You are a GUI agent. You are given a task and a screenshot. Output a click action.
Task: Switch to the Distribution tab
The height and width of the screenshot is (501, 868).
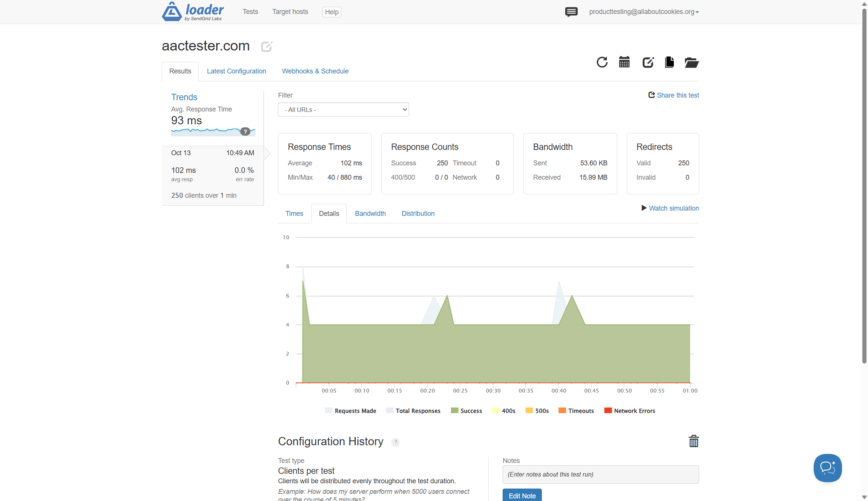[x=418, y=214]
